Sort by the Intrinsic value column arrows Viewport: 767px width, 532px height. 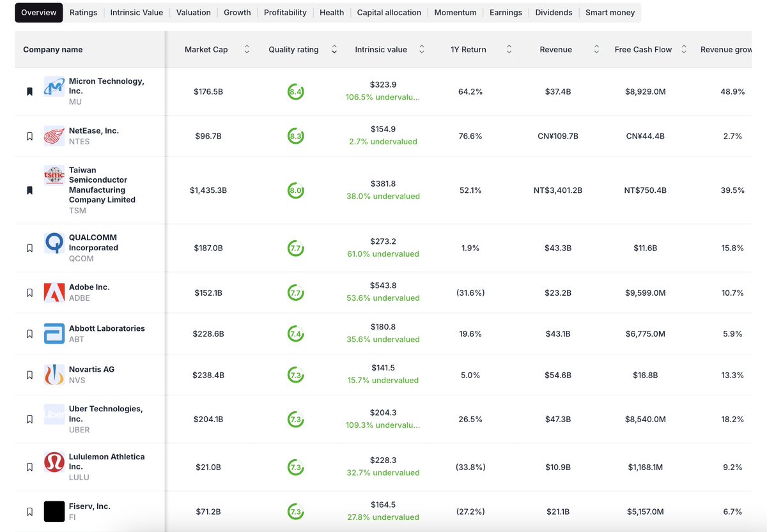[421, 49]
